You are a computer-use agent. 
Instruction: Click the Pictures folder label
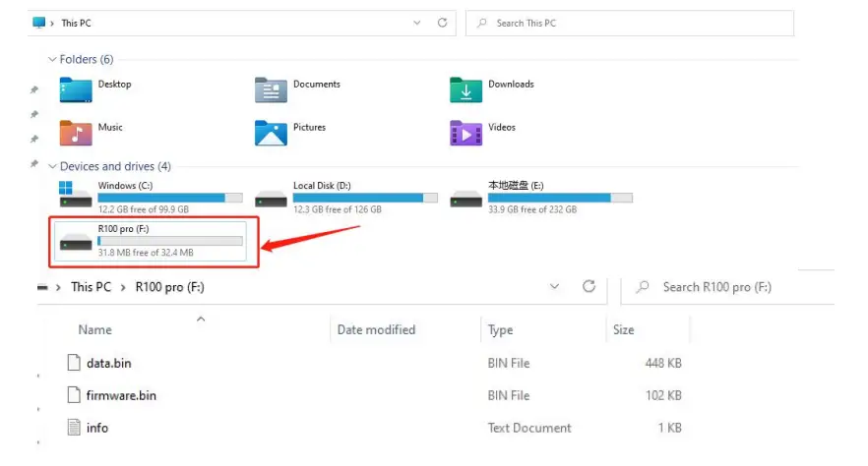pos(309,127)
